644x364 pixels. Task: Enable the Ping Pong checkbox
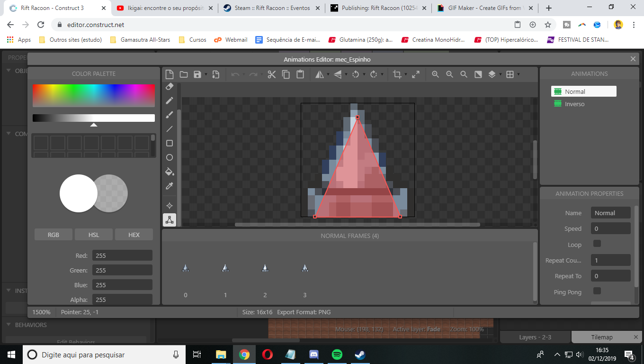[x=597, y=291]
